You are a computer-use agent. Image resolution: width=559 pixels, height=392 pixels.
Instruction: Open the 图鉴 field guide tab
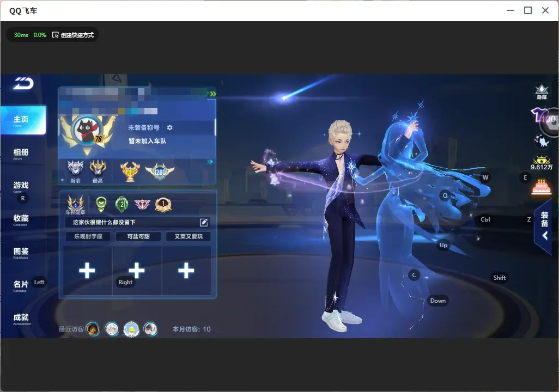pos(21,253)
